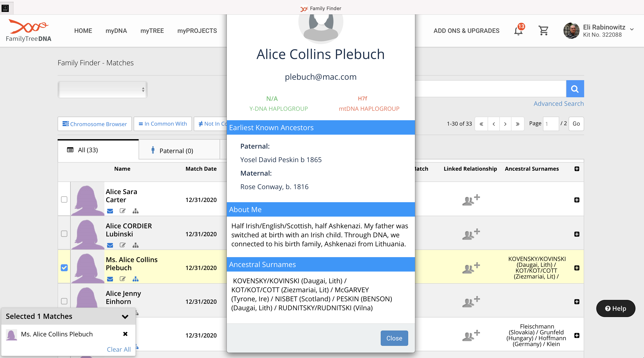The image size is (644, 358).
Task: Click the Page number input field
Action: coord(550,124)
